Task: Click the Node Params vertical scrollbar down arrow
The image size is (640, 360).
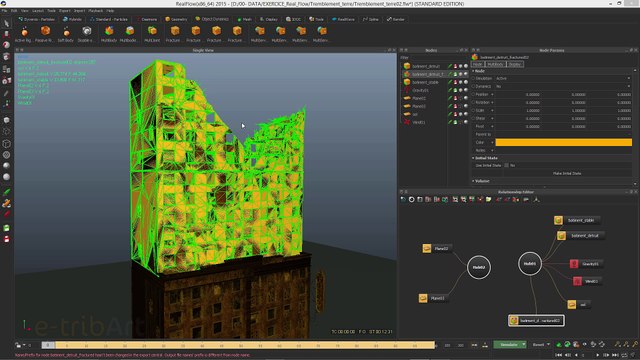Action: [635, 184]
